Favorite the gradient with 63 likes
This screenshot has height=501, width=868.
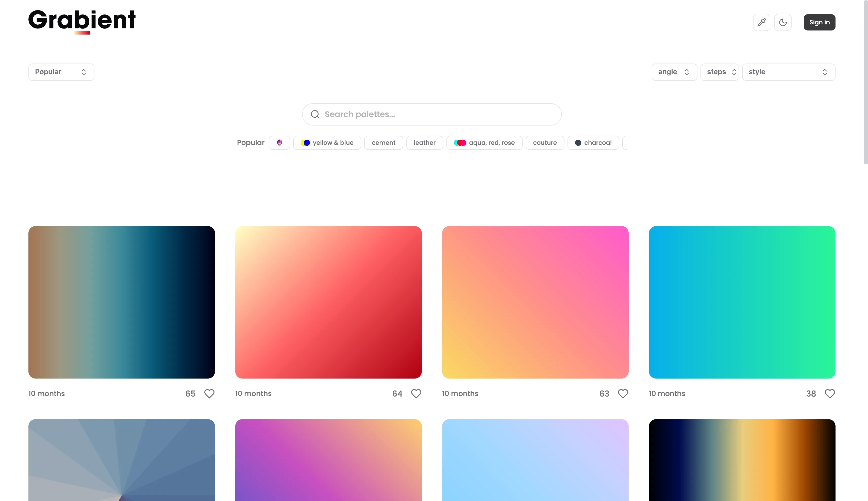click(x=623, y=393)
